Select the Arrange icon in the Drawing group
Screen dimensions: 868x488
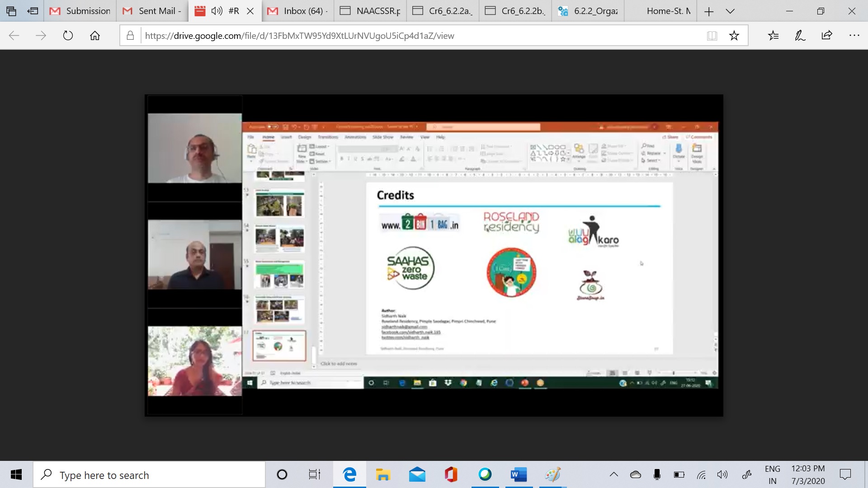[579, 154]
